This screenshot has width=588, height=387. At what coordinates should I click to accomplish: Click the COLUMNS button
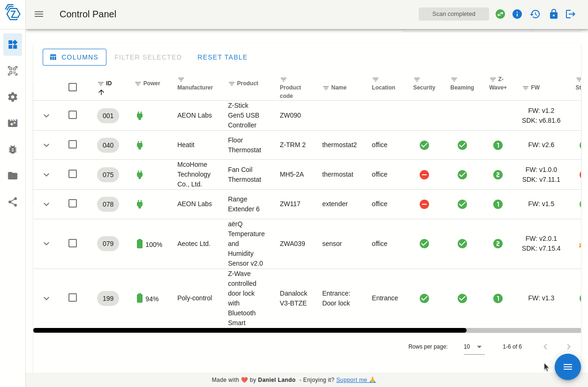click(75, 57)
